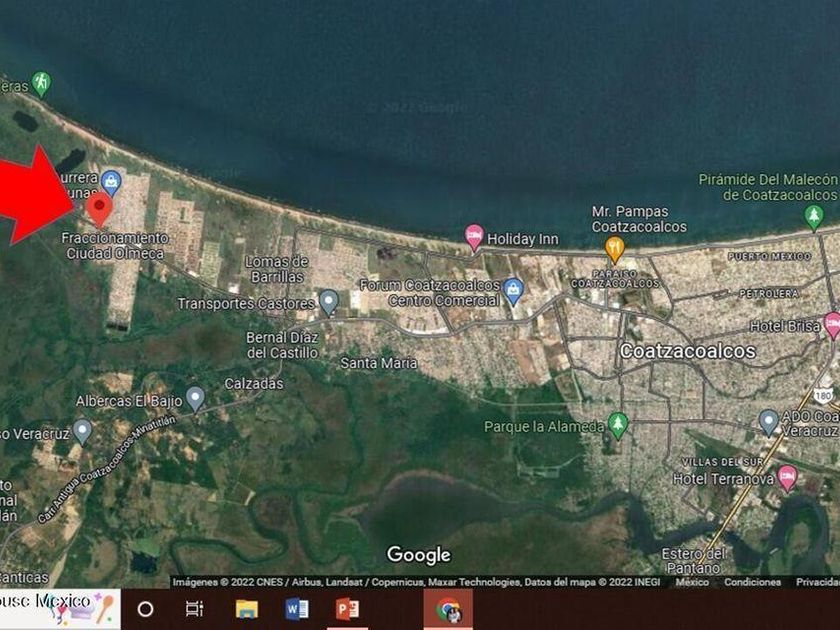Image resolution: width=840 pixels, height=630 pixels.
Task: Select the Holiday Inn hotel marker
Action: tap(474, 236)
